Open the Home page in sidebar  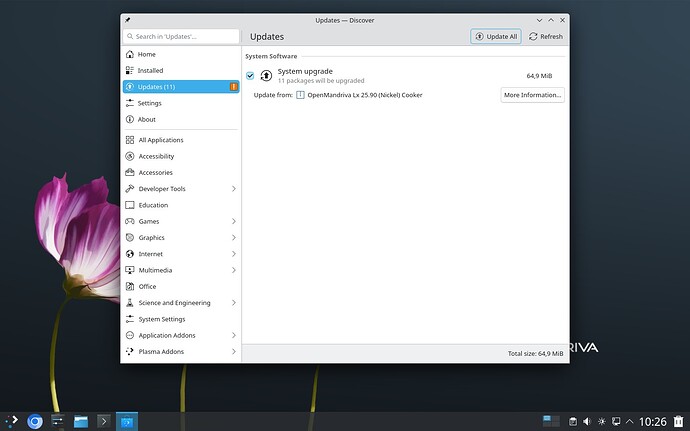pos(146,54)
